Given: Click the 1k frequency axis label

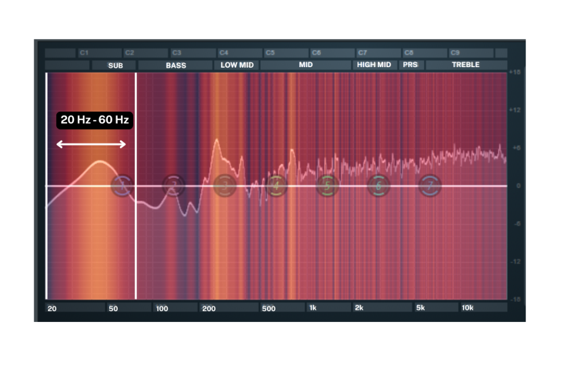Looking at the screenshot, I should click(314, 308).
